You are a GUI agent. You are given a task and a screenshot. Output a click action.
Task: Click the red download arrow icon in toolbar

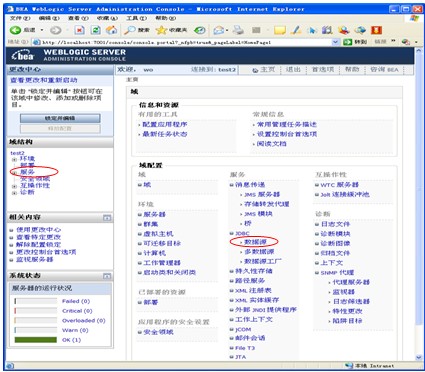pyautogui.click(x=376, y=30)
